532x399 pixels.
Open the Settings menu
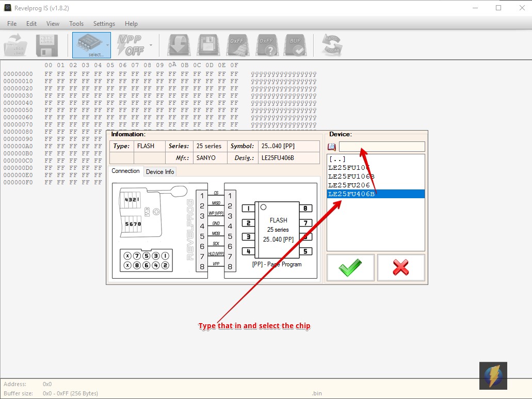[x=104, y=23]
